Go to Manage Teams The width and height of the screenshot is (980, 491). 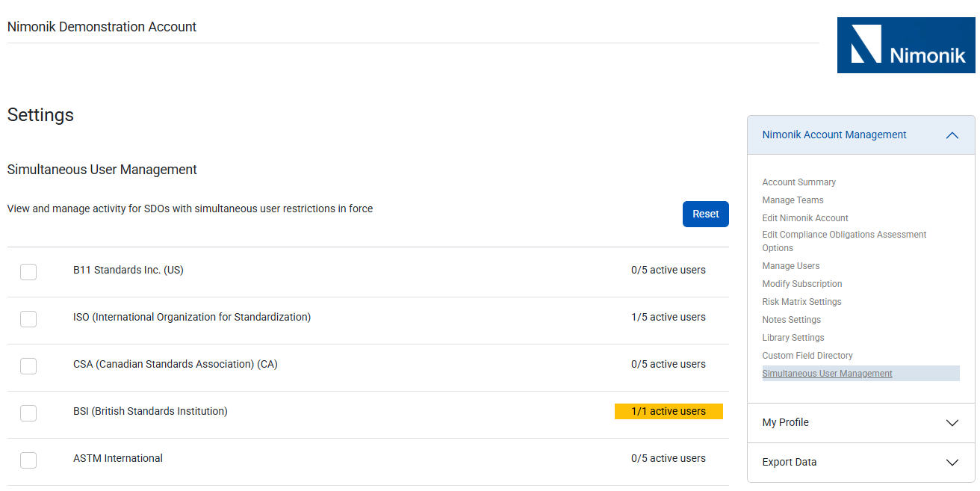pyautogui.click(x=793, y=200)
